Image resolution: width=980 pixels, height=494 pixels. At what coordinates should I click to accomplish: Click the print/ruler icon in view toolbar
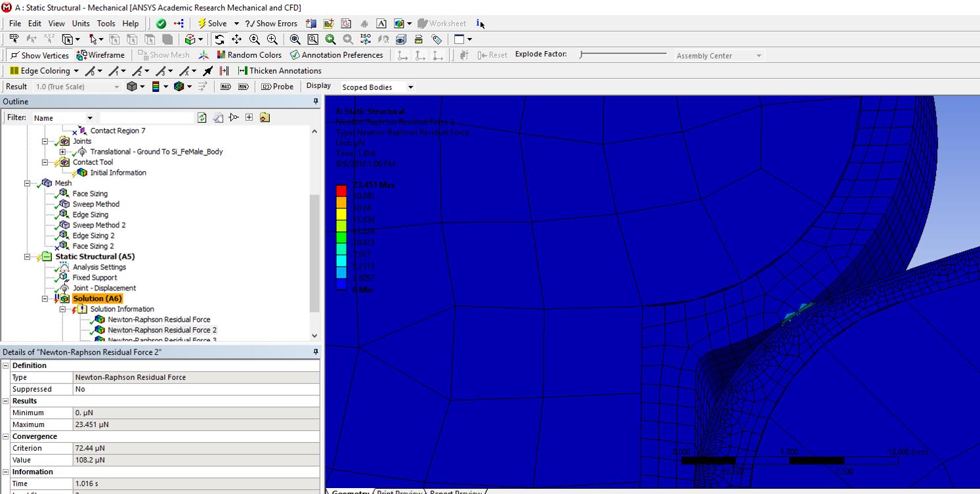[x=419, y=39]
